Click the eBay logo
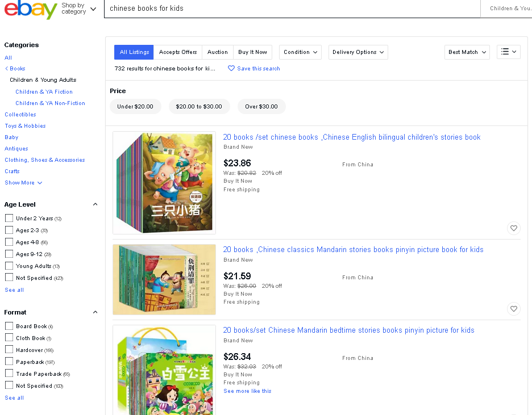The height and width of the screenshot is (415, 532). (x=30, y=10)
